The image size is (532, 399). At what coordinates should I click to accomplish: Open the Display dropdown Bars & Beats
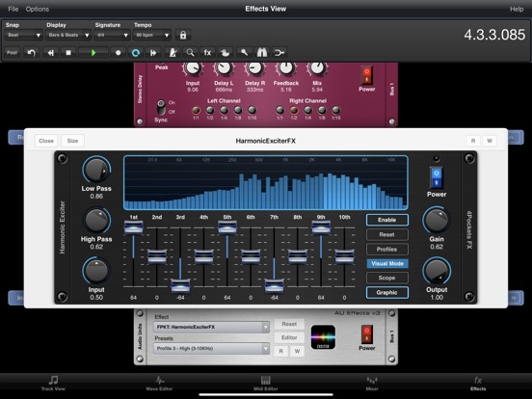[x=68, y=35]
